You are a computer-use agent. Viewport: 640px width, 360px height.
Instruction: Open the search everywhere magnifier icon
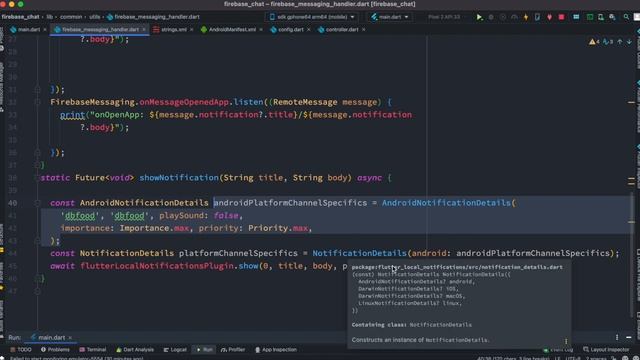(626, 17)
